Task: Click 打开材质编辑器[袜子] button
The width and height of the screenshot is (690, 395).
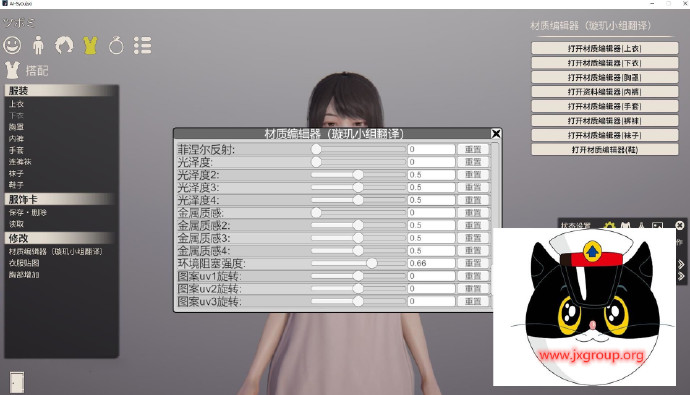Action: [605, 135]
